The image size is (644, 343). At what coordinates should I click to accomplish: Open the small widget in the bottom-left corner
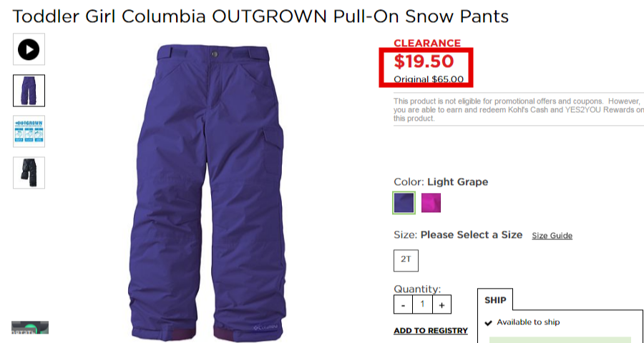pyautogui.click(x=30, y=327)
